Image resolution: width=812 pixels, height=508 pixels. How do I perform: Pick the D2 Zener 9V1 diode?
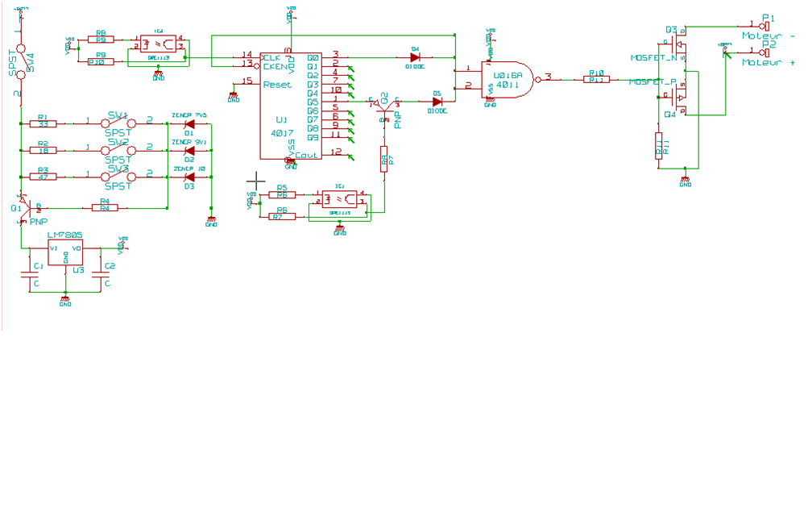189,150
